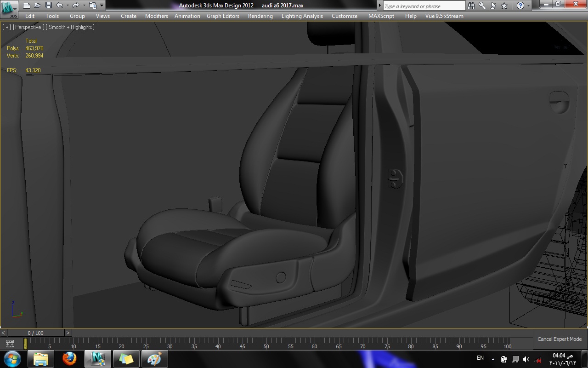Open Firefox from the taskbar
This screenshot has height=368, width=588.
coord(69,358)
